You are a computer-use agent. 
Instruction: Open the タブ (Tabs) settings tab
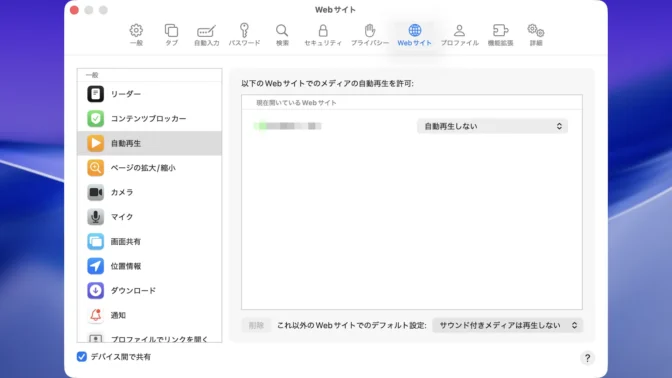[x=171, y=35]
